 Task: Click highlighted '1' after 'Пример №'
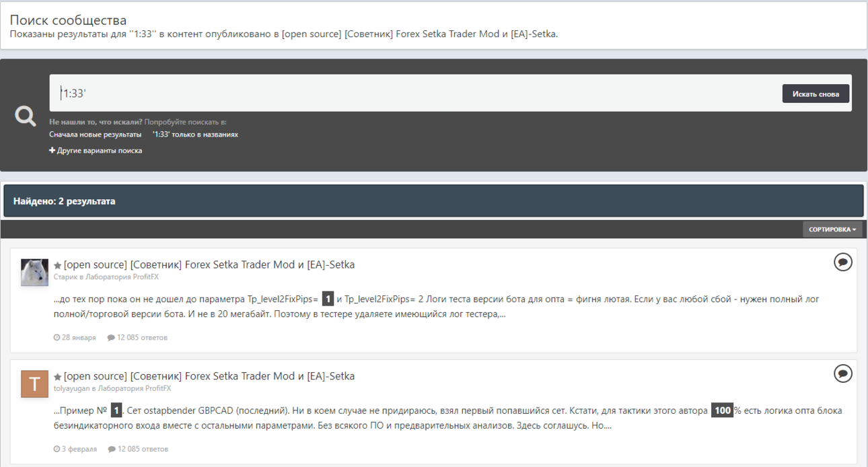[116, 410]
